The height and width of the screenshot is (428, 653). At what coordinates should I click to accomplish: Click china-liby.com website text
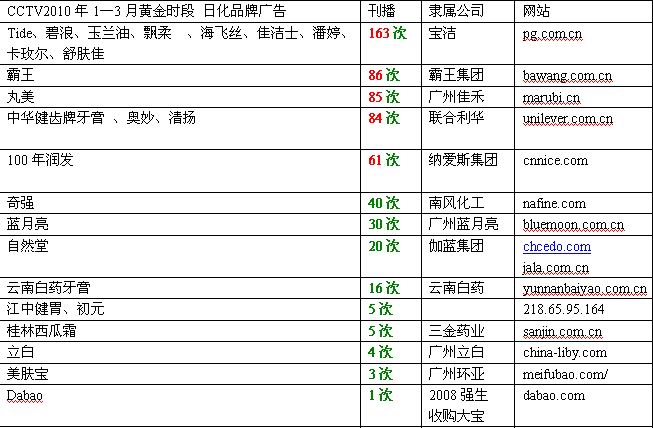point(565,353)
